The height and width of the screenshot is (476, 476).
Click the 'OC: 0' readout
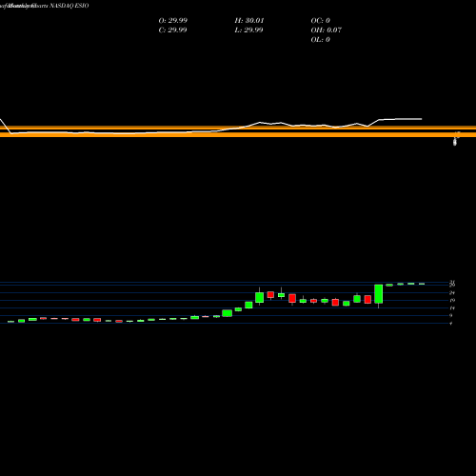coord(321,20)
